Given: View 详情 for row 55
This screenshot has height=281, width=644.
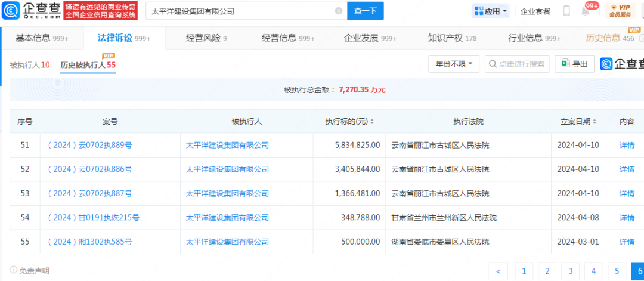Looking at the screenshot, I should pos(627,242).
